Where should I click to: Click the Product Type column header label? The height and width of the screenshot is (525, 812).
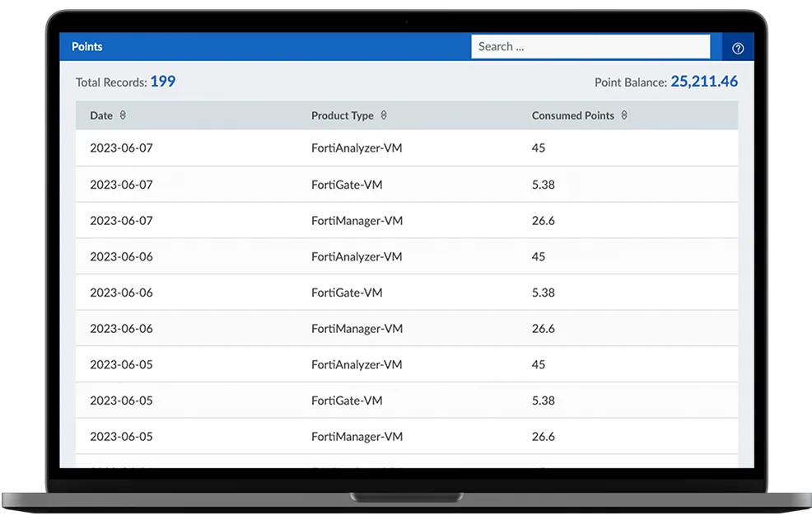coord(343,115)
